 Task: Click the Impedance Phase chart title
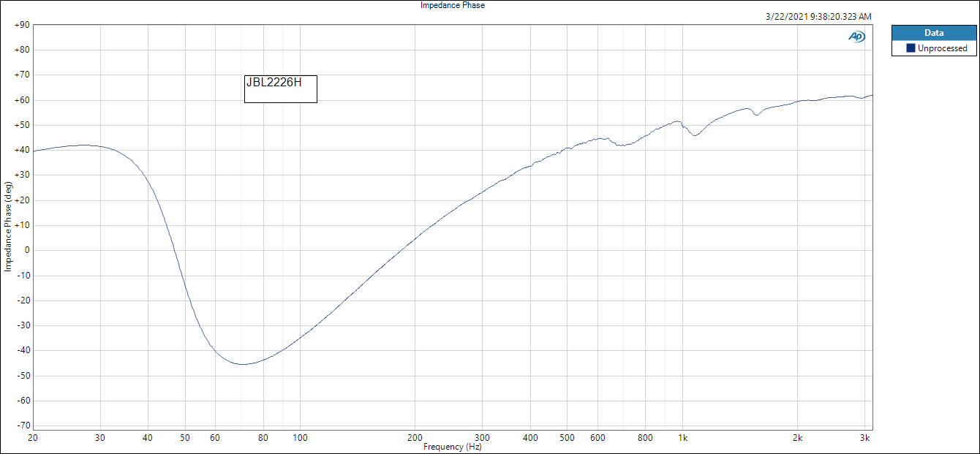point(453,5)
